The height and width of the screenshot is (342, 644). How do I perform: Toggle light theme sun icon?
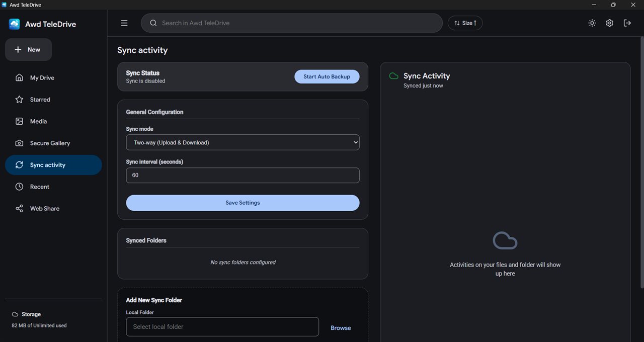coord(592,23)
